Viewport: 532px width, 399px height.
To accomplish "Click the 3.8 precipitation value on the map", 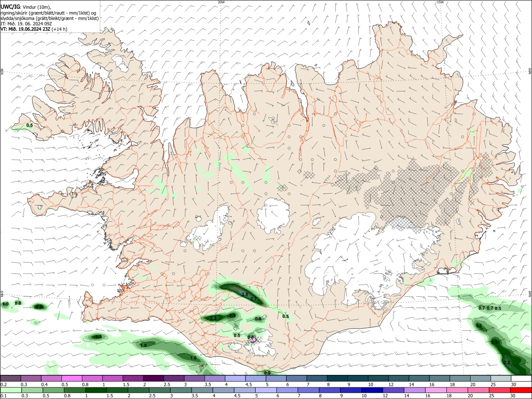I will [x=245, y=294].
